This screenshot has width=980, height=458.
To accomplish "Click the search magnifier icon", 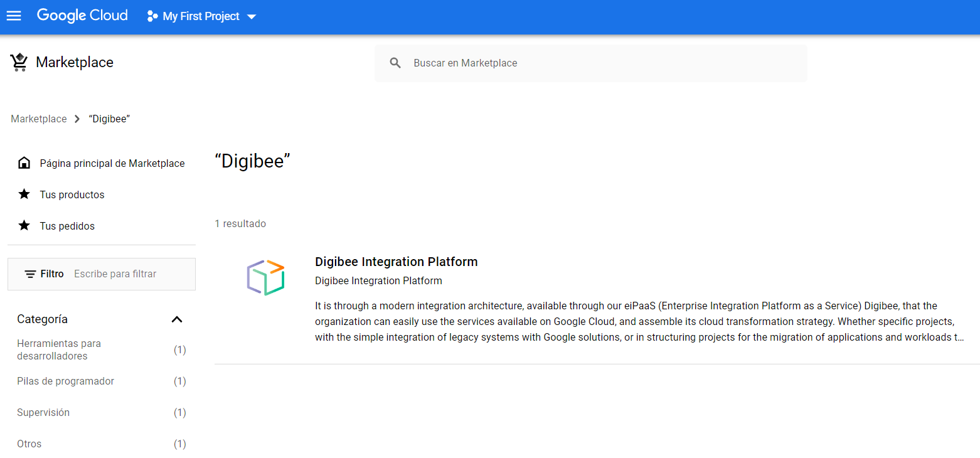I will 395,63.
